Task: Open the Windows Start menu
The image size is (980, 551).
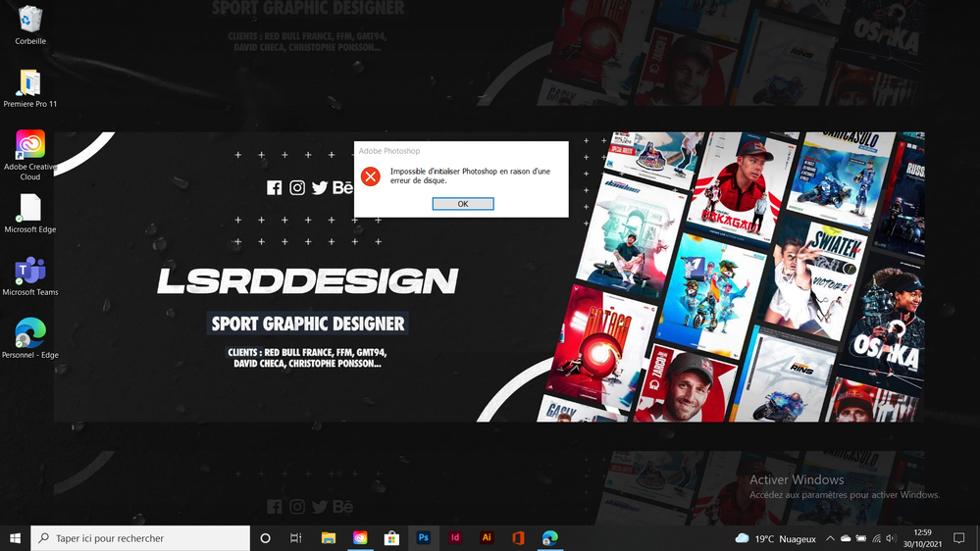Action: click(x=15, y=538)
